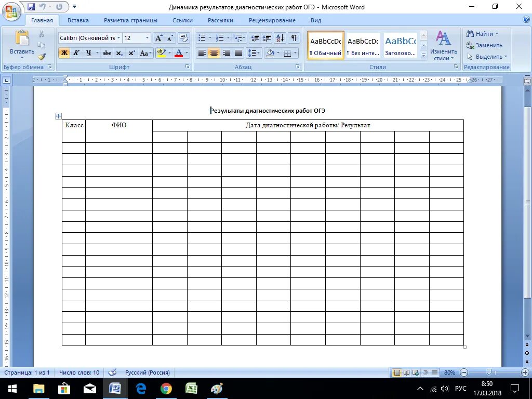The width and height of the screenshot is (532, 399).
Task: Increase paragraph indent
Action: pyautogui.click(x=267, y=38)
